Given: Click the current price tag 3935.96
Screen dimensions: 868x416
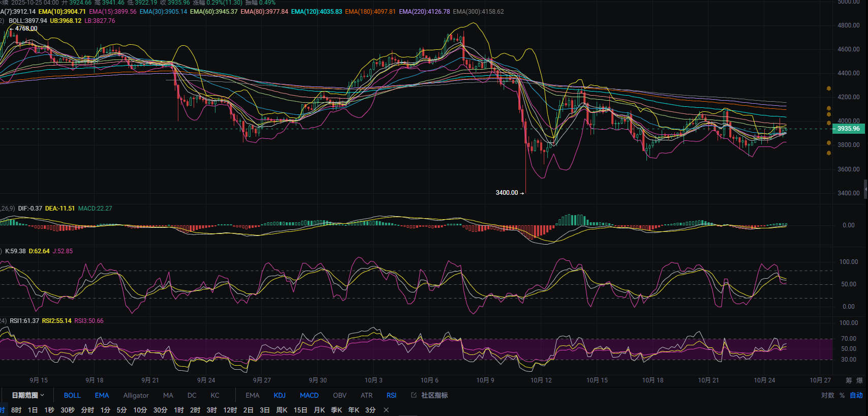Looking at the screenshot, I should pos(848,129).
